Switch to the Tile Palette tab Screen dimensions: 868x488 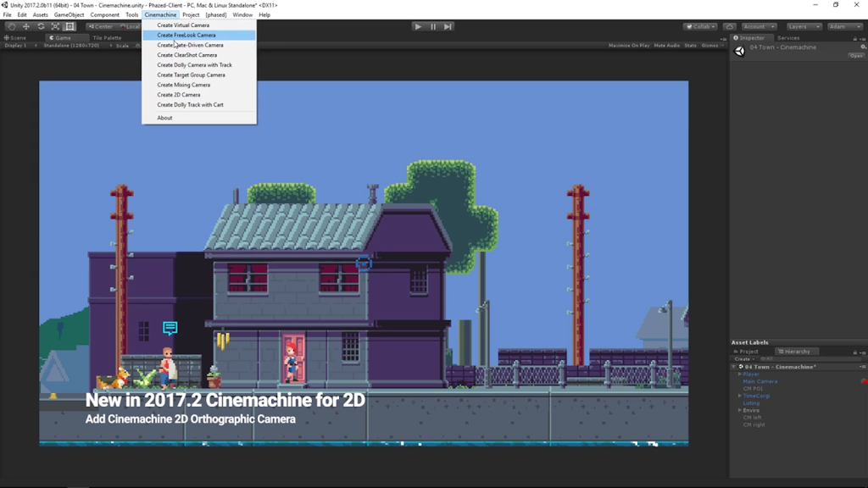[107, 38]
